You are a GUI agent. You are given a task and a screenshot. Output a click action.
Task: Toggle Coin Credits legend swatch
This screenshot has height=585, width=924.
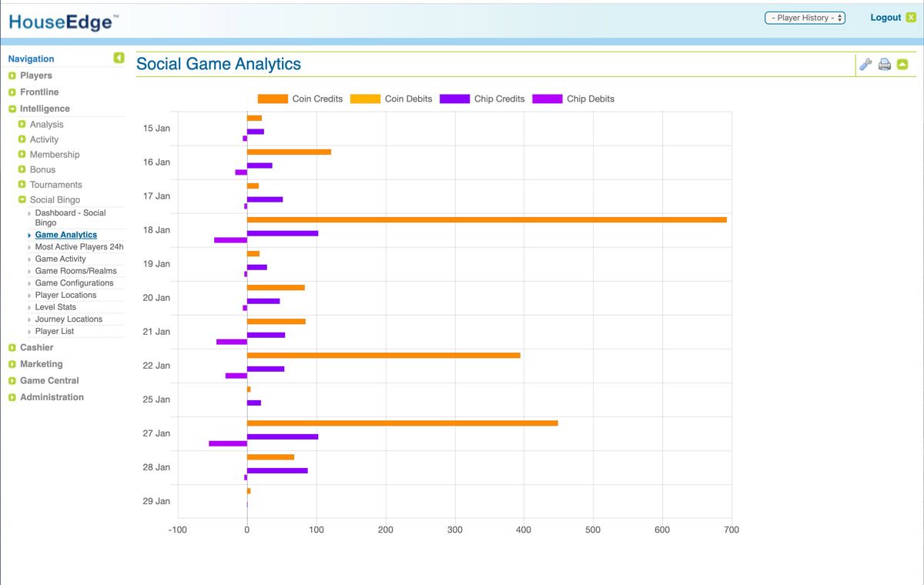pyautogui.click(x=273, y=99)
